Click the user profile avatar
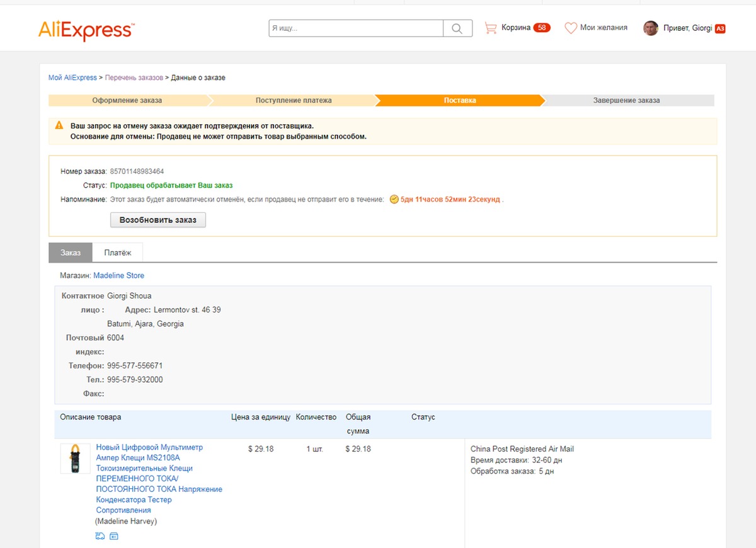The width and height of the screenshot is (756, 548). (x=650, y=28)
